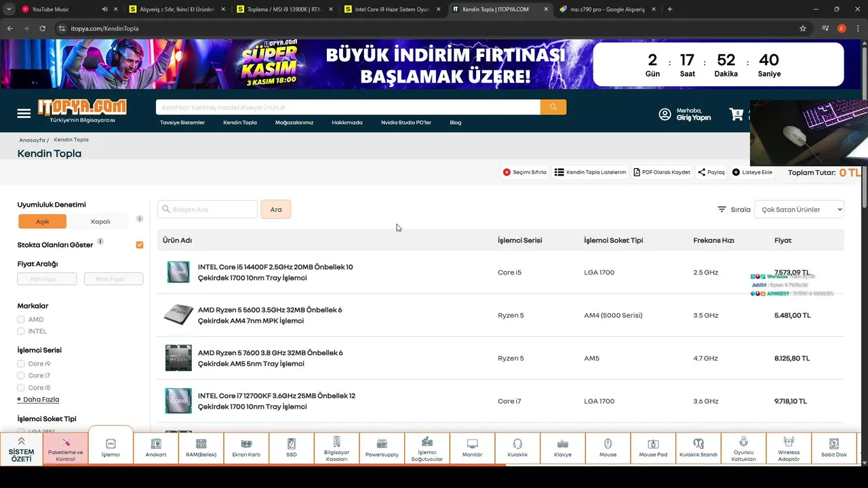The image size is (868, 488).
Task: Click the Paylaş share icon
Action: [x=702, y=172]
